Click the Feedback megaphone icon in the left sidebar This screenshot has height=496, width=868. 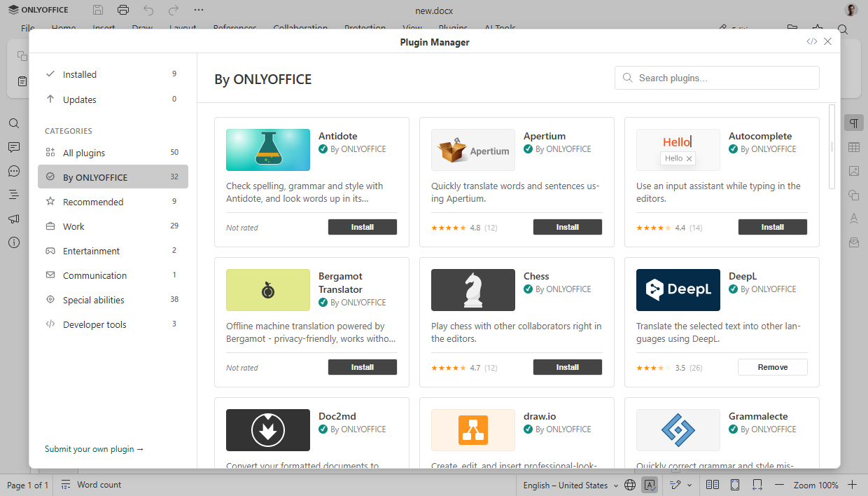[14, 219]
